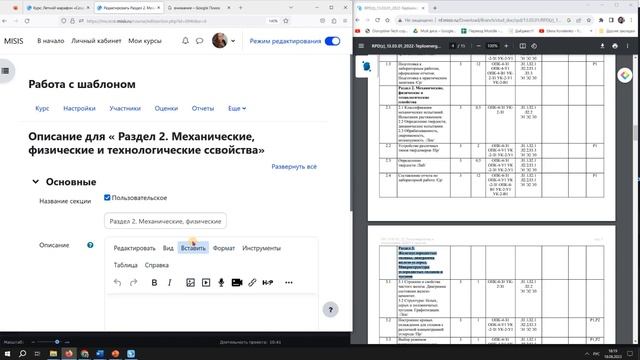Open Windows taskbar search
The height and width of the screenshot is (360, 640).
click(x=22, y=353)
